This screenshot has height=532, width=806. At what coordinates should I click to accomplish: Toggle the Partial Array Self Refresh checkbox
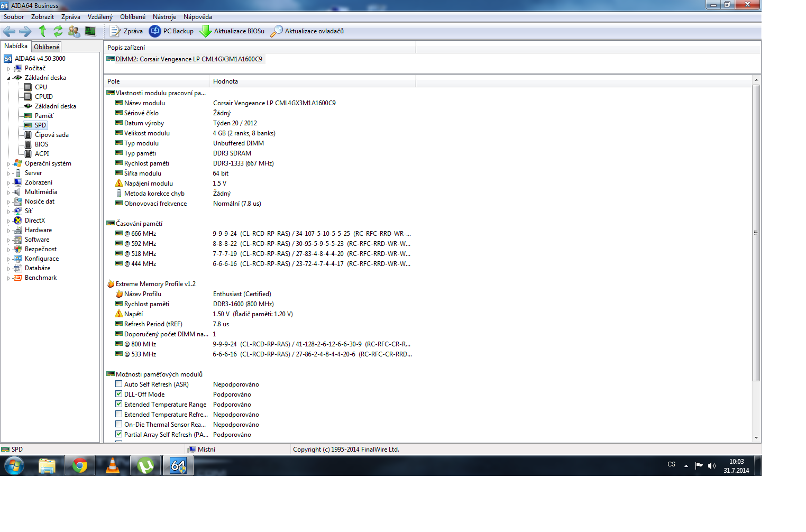coord(119,435)
